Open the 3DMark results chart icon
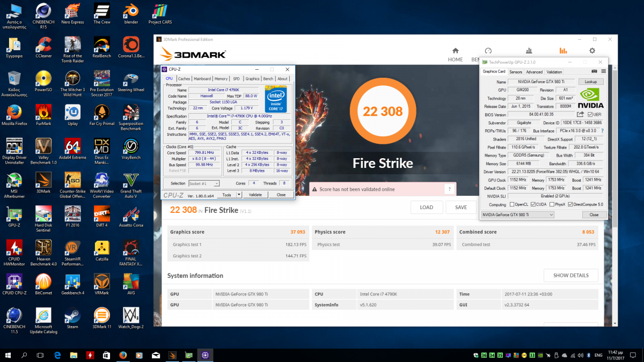The width and height of the screenshot is (644, 362). [563, 50]
